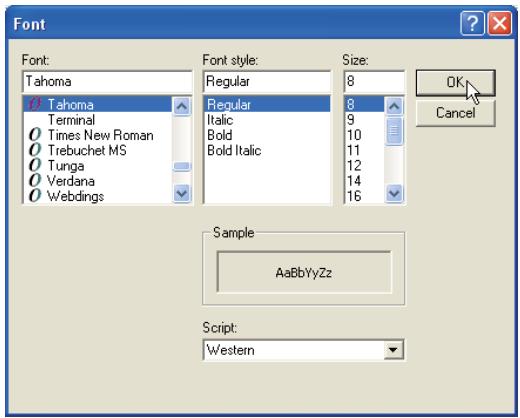The height and width of the screenshot is (418, 520).
Task: Select size 10 in the list
Action: tap(364, 135)
